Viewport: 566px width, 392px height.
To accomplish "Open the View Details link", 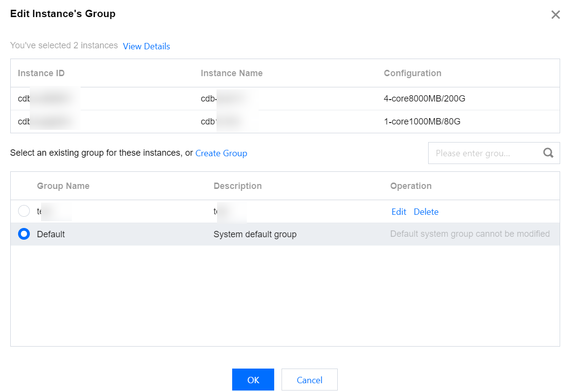I will click(146, 46).
